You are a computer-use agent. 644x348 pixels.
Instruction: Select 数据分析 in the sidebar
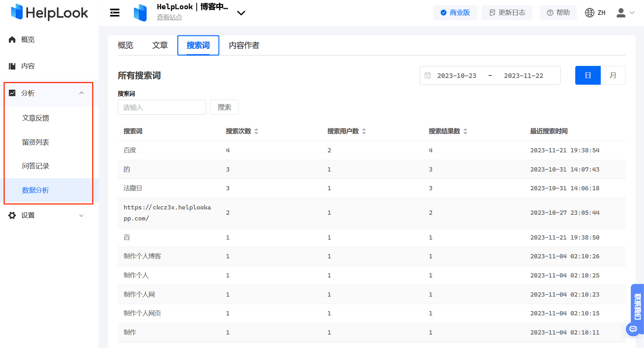click(x=49, y=190)
